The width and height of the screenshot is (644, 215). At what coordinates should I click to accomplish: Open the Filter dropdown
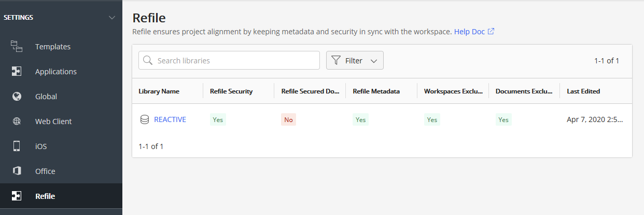pyautogui.click(x=354, y=60)
